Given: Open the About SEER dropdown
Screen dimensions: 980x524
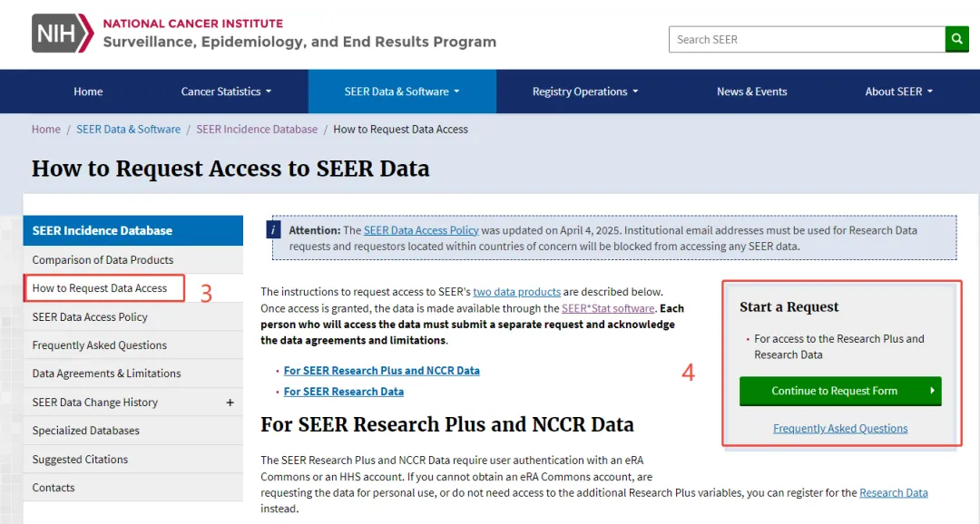Looking at the screenshot, I should click(x=898, y=92).
